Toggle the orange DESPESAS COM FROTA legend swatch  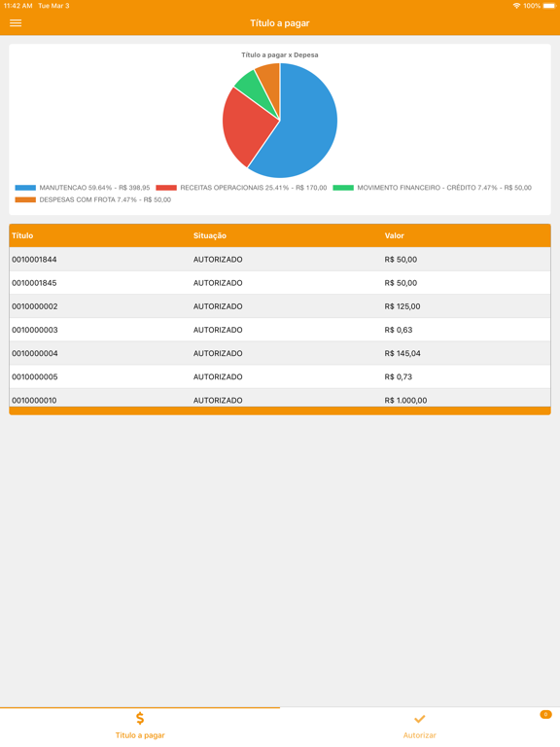click(x=25, y=199)
